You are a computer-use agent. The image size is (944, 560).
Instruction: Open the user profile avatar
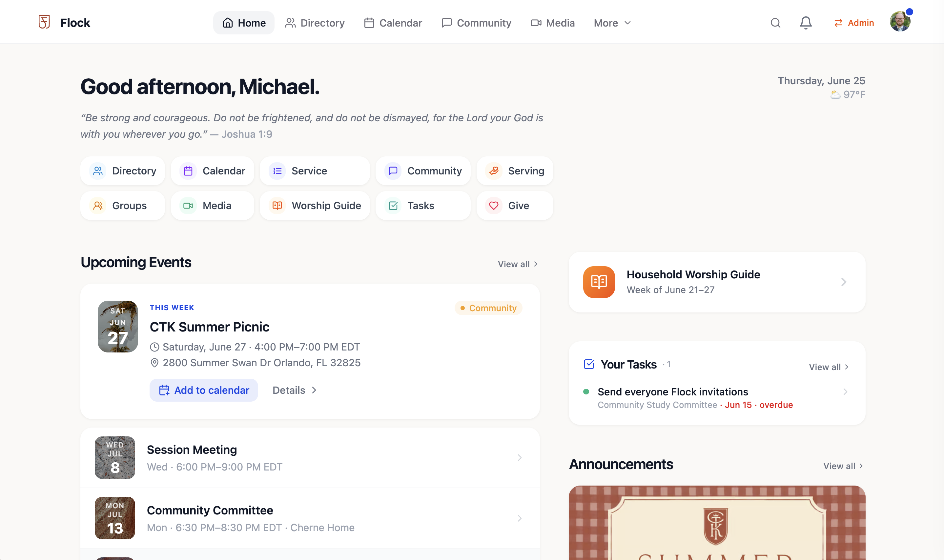[x=900, y=22]
